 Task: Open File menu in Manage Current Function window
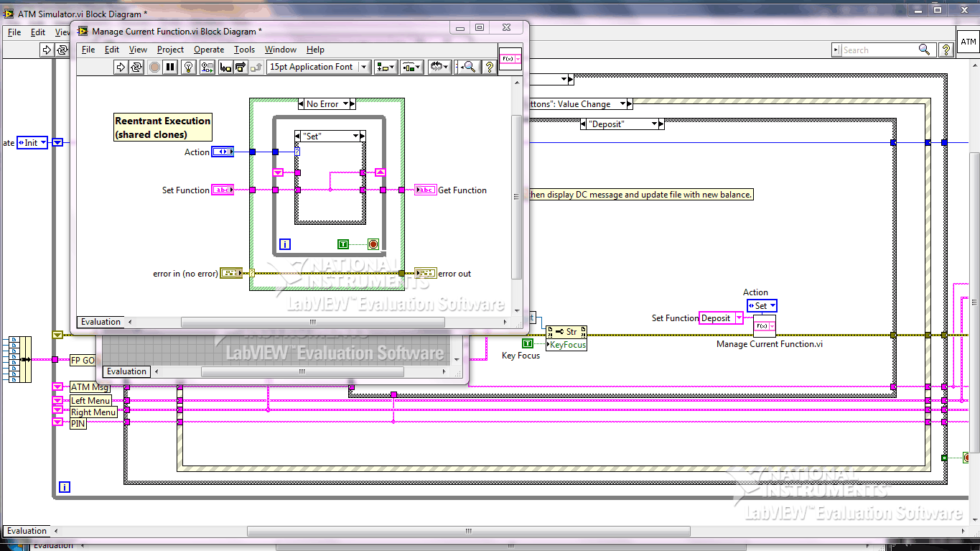tap(88, 50)
